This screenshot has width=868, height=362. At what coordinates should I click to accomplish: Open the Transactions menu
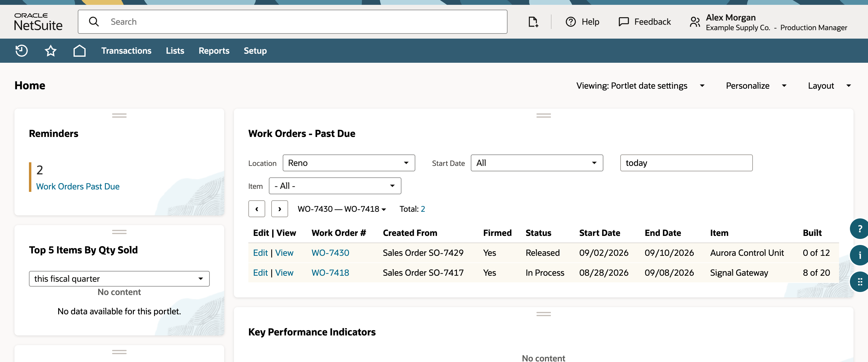pos(126,51)
